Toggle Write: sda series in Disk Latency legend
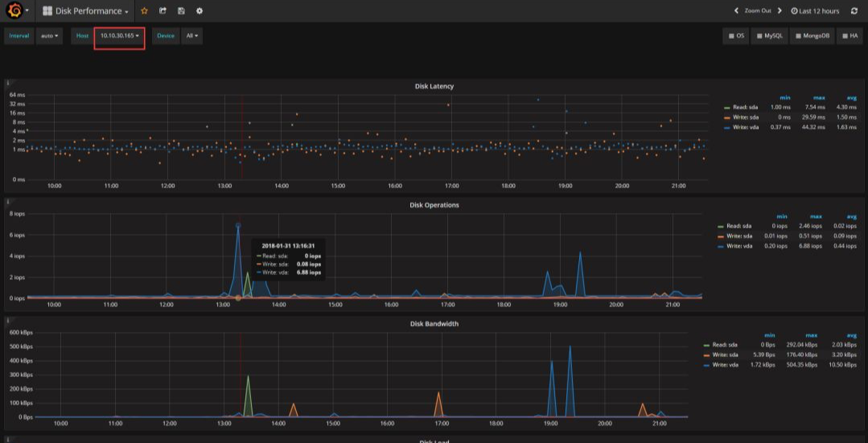 coord(747,117)
